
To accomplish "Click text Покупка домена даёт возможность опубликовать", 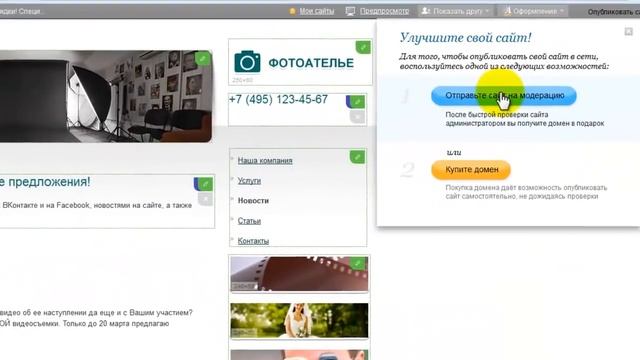I will click(x=526, y=188).
